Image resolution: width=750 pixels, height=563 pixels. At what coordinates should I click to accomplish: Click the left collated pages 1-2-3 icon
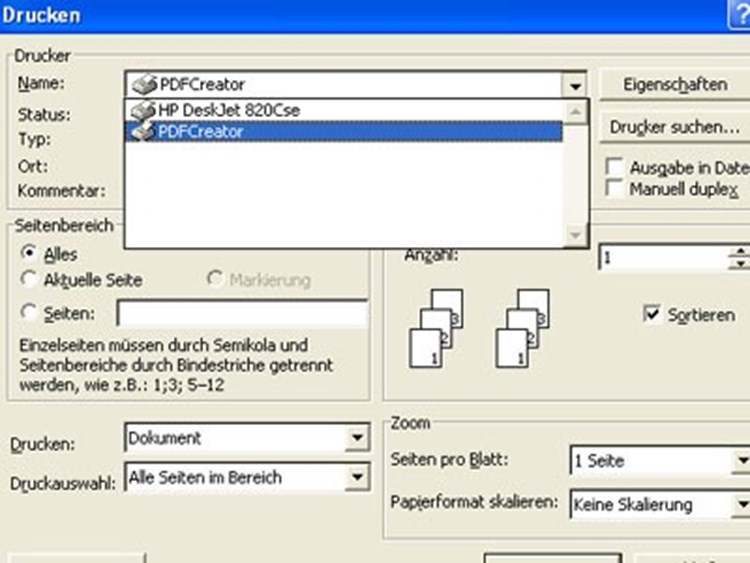click(x=436, y=328)
